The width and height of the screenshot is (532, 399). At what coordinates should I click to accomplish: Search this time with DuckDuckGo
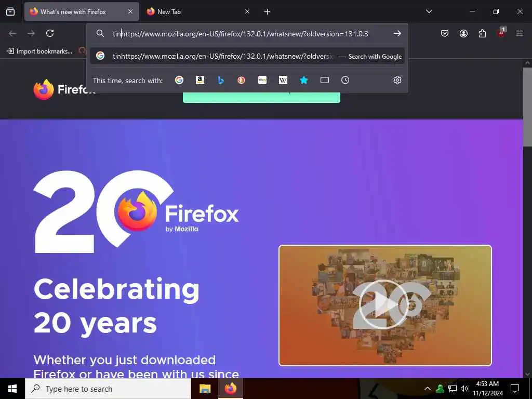click(x=241, y=80)
